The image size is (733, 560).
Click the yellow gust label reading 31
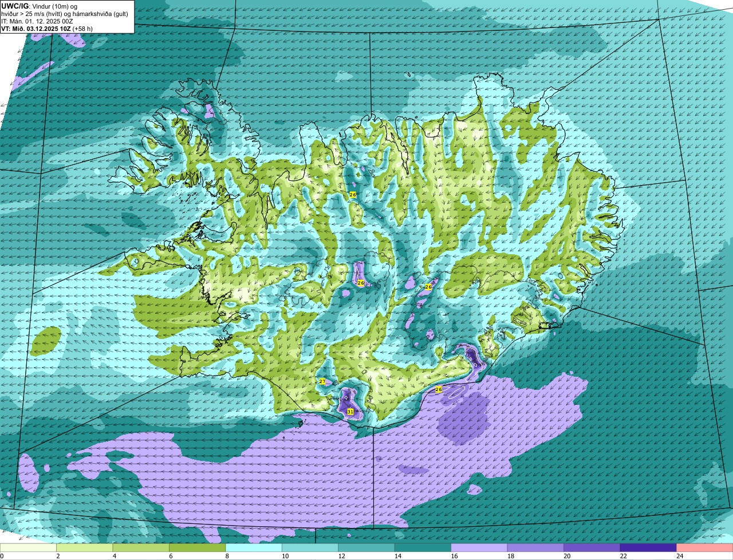pyautogui.click(x=350, y=411)
